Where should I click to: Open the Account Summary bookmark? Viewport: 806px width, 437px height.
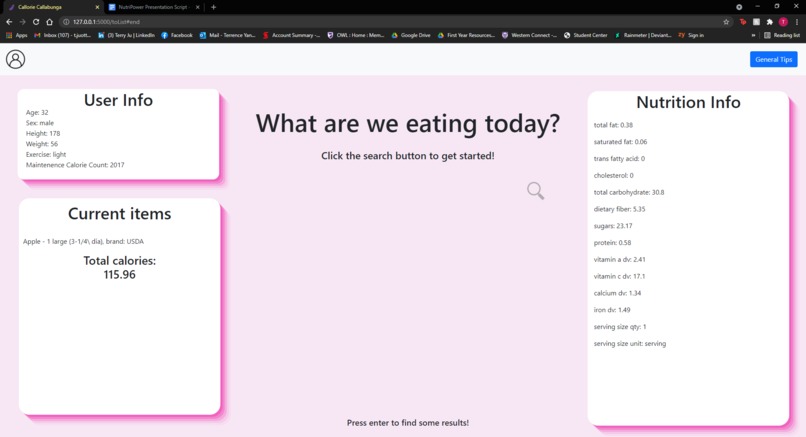pyautogui.click(x=291, y=35)
